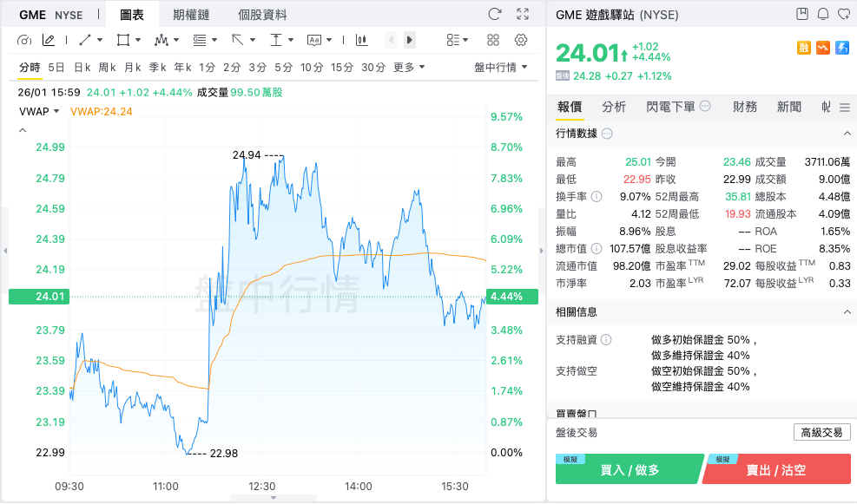
Task: Click info icon next to 換手率
Action: [597, 197]
